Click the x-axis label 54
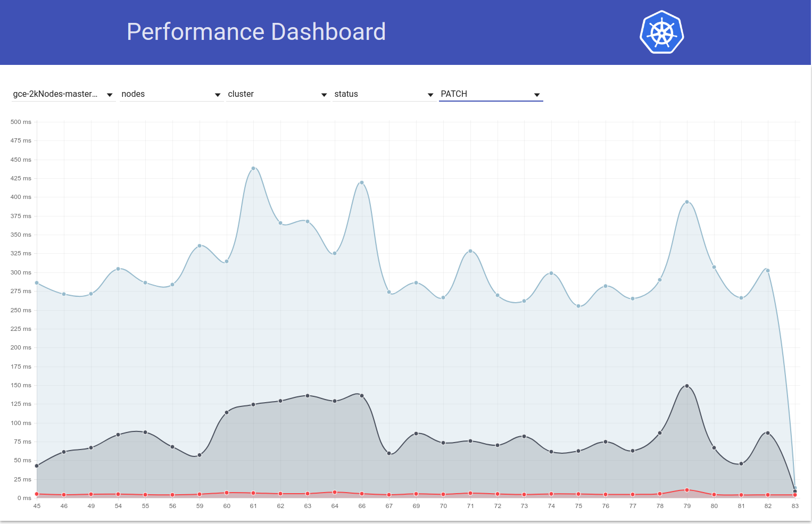This screenshot has height=524, width=812. coord(118,506)
